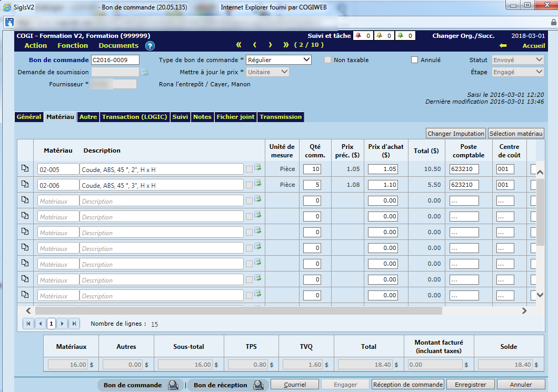
Task: Go to the first record using double-left arrows
Action: tap(238, 45)
